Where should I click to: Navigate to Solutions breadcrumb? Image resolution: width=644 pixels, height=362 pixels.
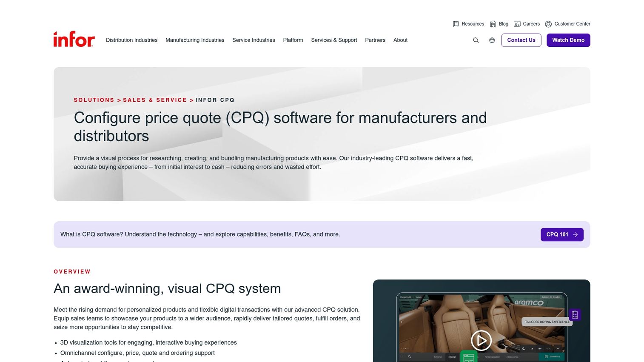pos(94,100)
